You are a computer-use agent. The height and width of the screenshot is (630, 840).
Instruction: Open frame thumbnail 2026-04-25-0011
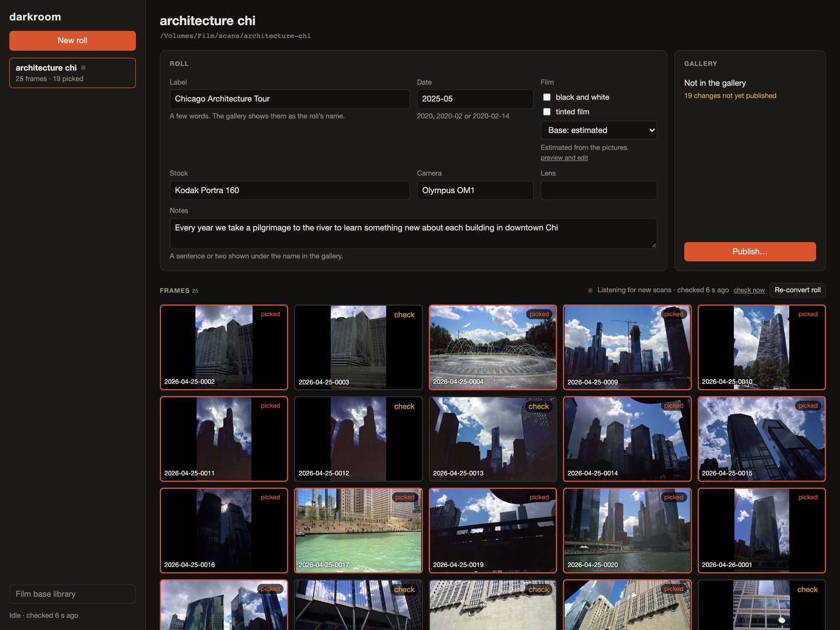point(224,439)
